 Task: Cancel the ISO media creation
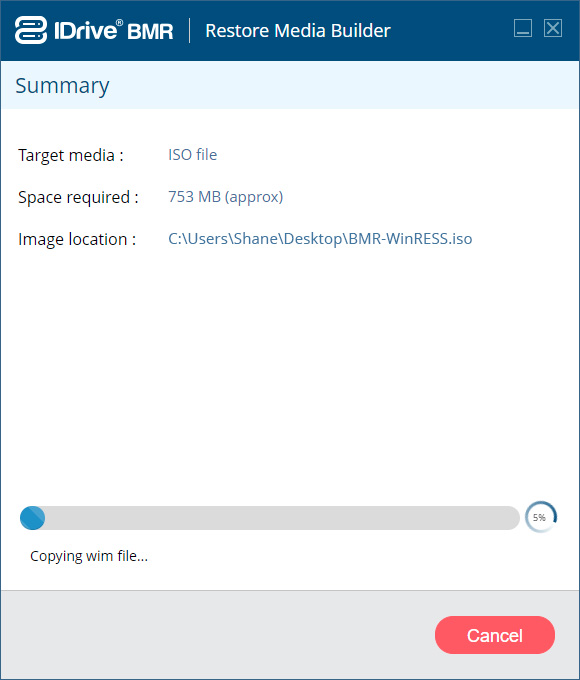(x=495, y=635)
